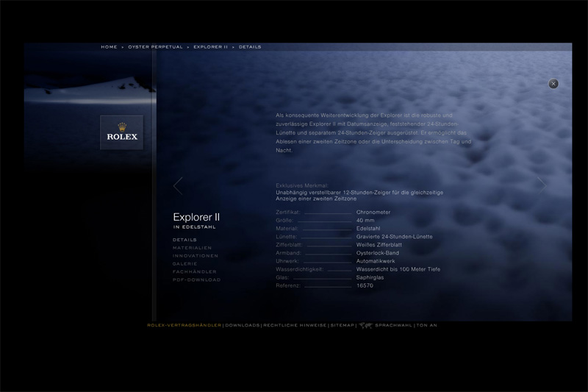
Task: Open the world map language icon
Action: 365,325
